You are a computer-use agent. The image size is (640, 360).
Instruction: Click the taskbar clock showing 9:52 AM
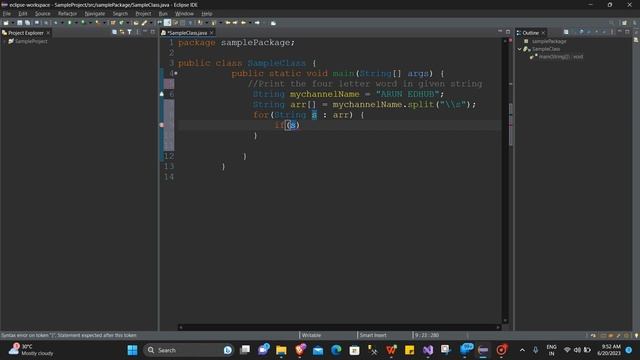pyautogui.click(x=609, y=350)
